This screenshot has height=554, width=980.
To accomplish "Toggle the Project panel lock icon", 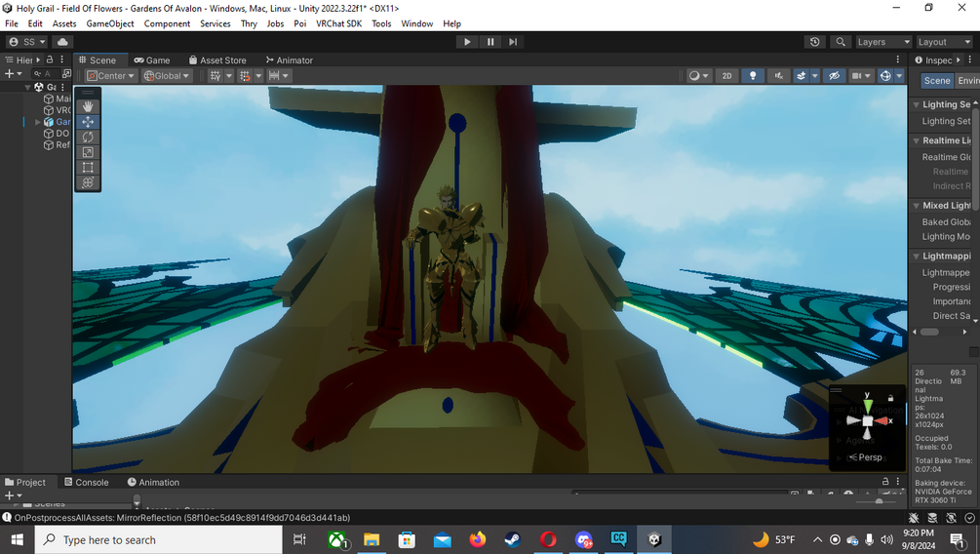I will pyautogui.click(x=885, y=482).
